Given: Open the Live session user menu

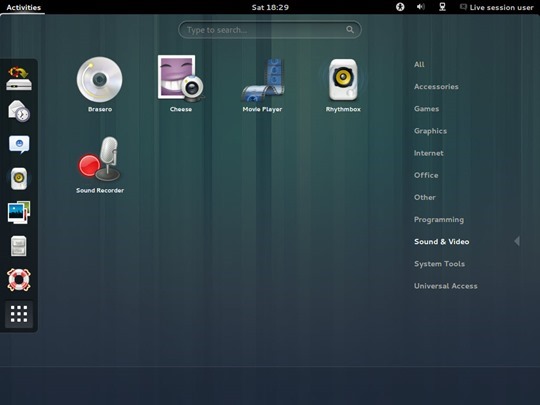Looking at the screenshot, I should click(497, 7).
